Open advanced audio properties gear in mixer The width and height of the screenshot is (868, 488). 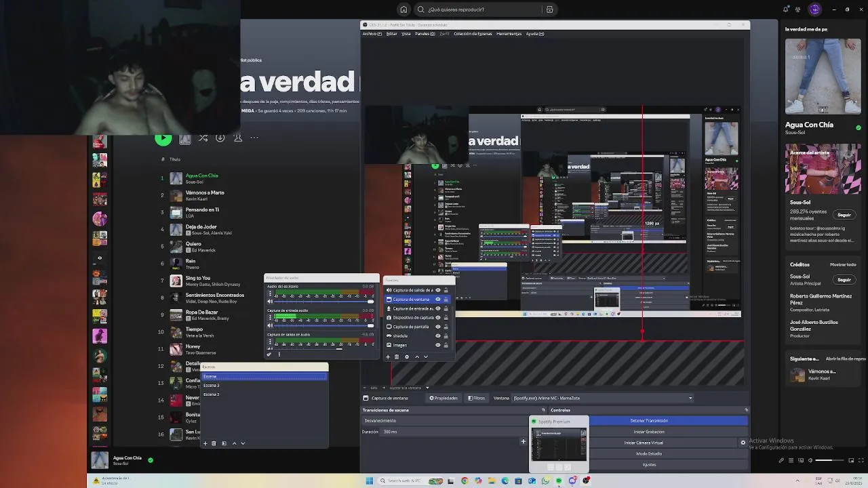point(270,354)
